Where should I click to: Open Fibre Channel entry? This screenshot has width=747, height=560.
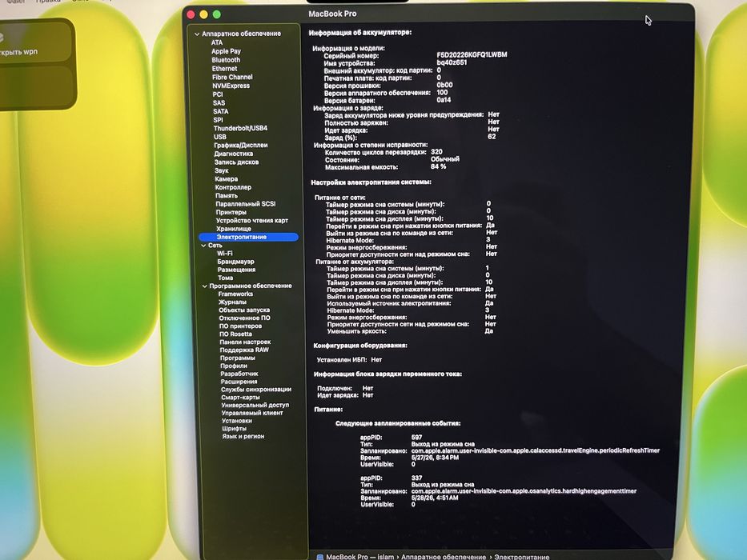click(232, 77)
